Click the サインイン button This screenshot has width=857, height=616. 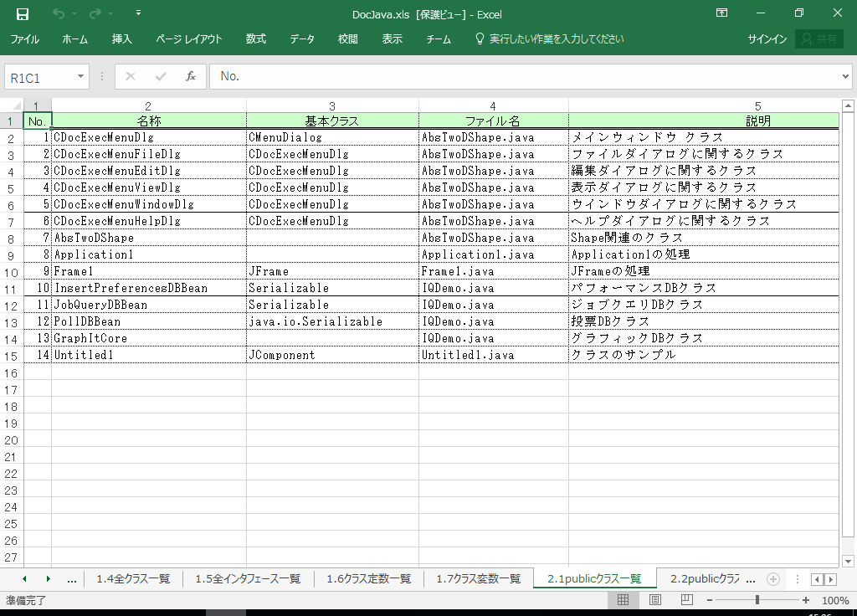[x=767, y=39]
